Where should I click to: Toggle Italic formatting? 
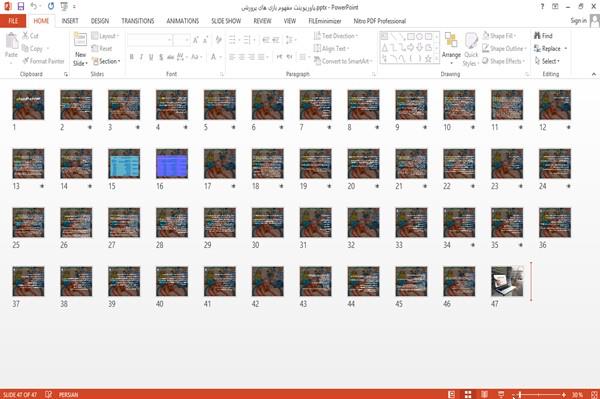pos(141,57)
